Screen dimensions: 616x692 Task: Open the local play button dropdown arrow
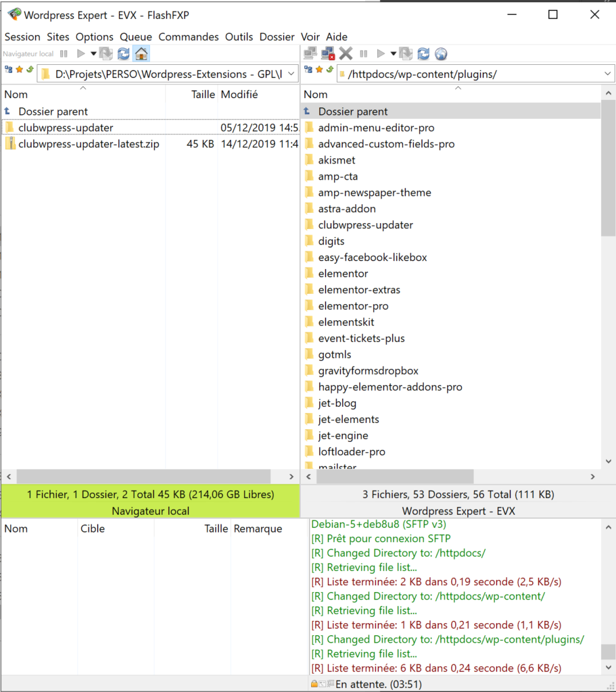(93, 54)
